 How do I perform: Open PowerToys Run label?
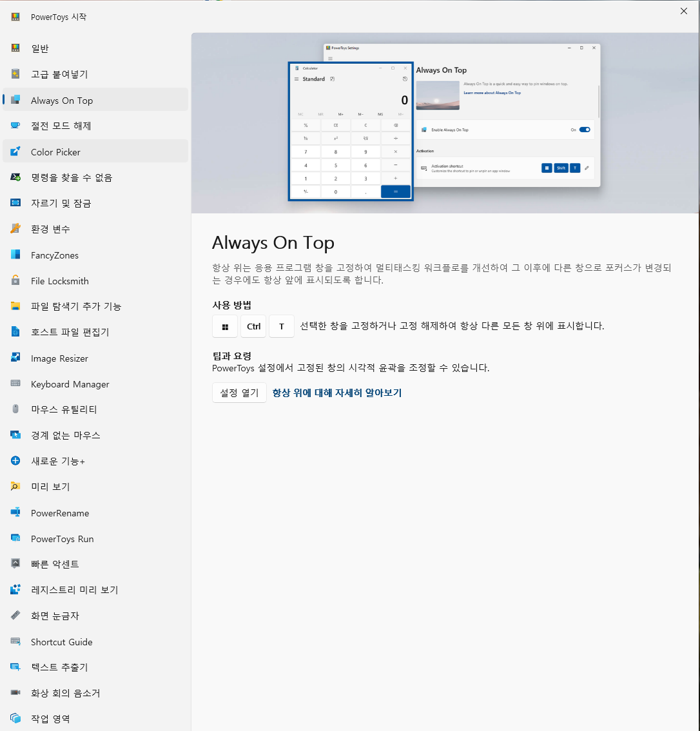(62, 539)
